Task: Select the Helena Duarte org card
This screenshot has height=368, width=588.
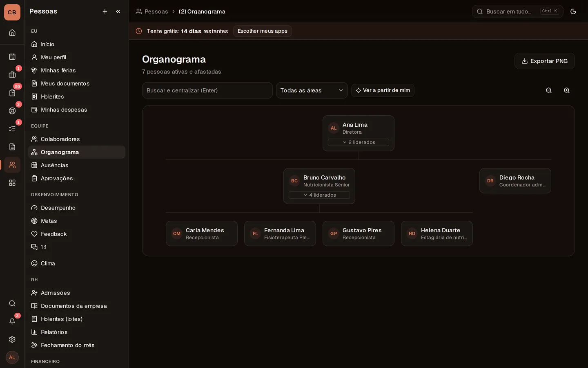Action: click(437, 233)
